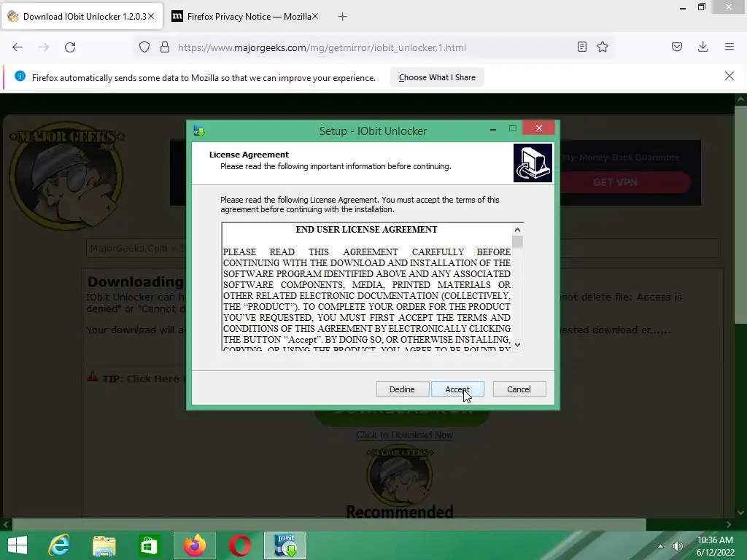The width and height of the screenshot is (747, 560).
Task: Reload the current page
Action: pyautogui.click(x=70, y=47)
